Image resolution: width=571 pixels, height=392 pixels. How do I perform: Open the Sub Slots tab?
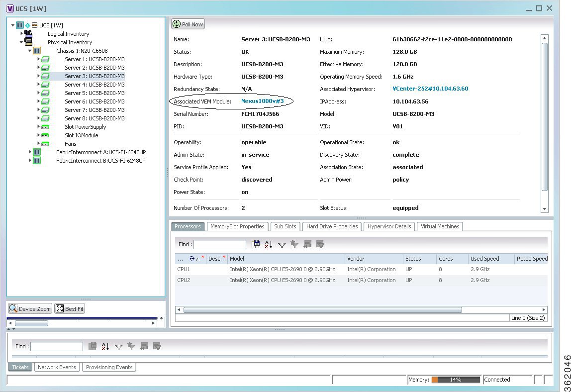pyautogui.click(x=285, y=226)
